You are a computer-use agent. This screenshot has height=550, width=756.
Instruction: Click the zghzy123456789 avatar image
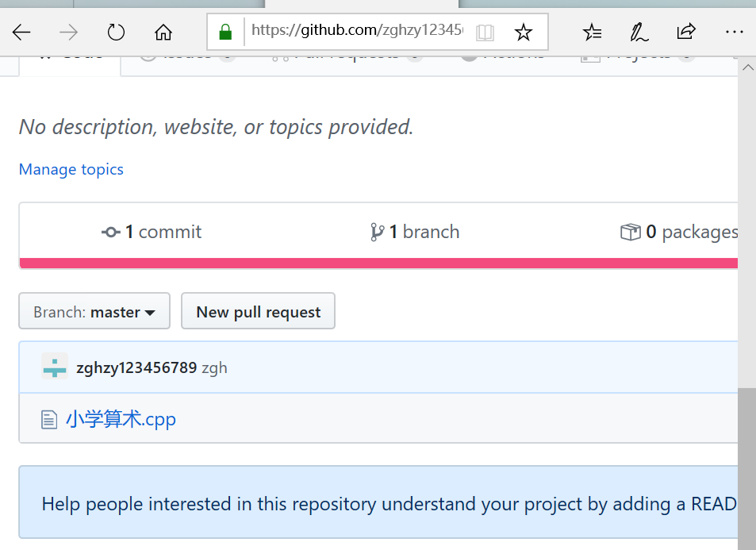pyautogui.click(x=55, y=366)
